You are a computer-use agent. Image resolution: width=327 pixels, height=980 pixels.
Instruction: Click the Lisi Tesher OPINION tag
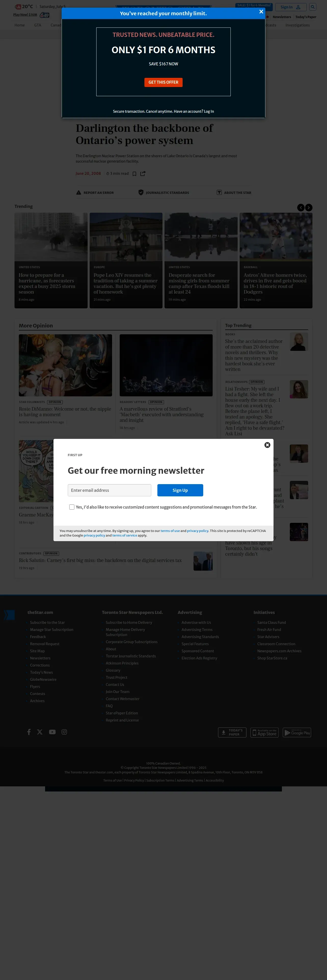256,382
